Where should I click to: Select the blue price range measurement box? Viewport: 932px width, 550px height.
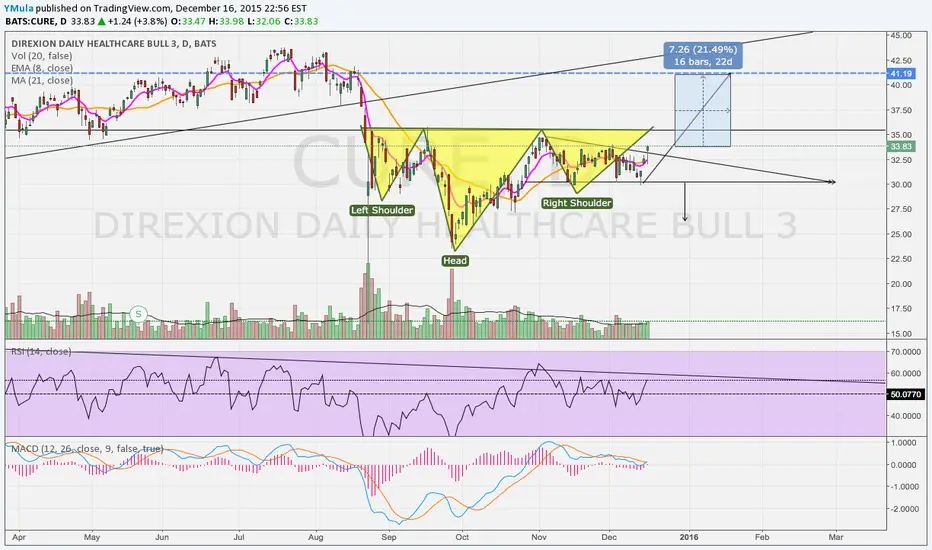click(x=703, y=110)
